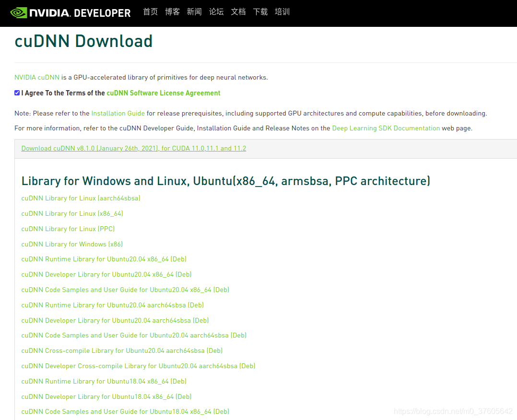Screen dimensions: 517x420
Task: Collapse Download cuDNN v8.1.0 for CUDA 11.x section
Action: pyautogui.click(x=133, y=148)
